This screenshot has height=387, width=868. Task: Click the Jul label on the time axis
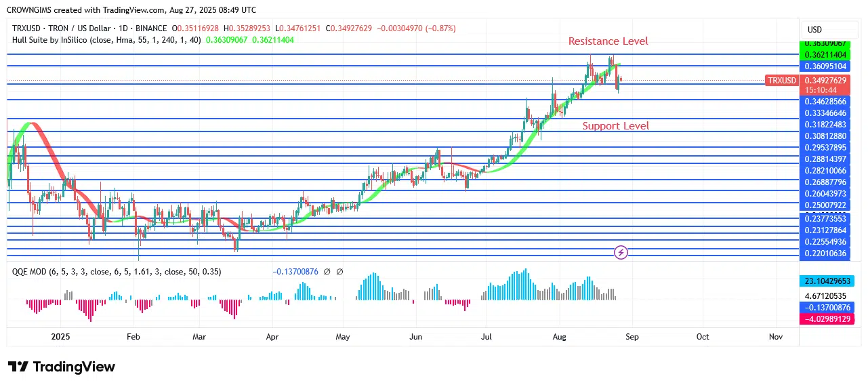486,336
